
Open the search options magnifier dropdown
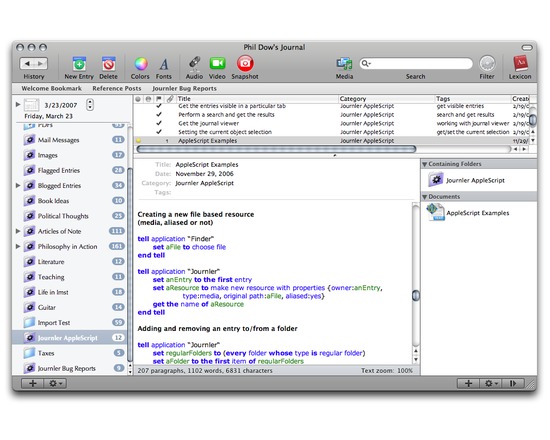point(366,64)
